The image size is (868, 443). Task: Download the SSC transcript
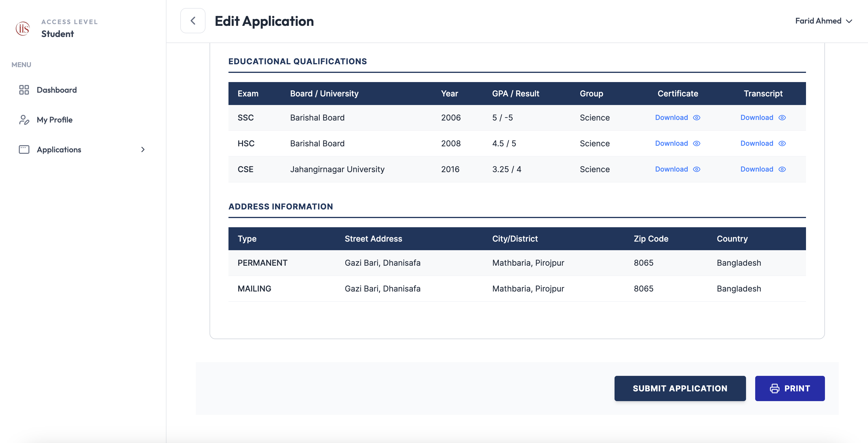click(756, 118)
